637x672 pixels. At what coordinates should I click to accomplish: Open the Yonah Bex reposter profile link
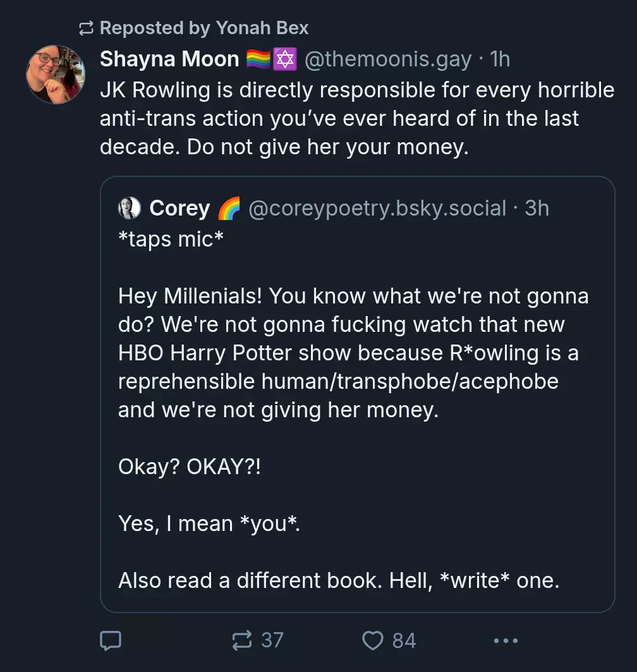(x=262, y=28)
